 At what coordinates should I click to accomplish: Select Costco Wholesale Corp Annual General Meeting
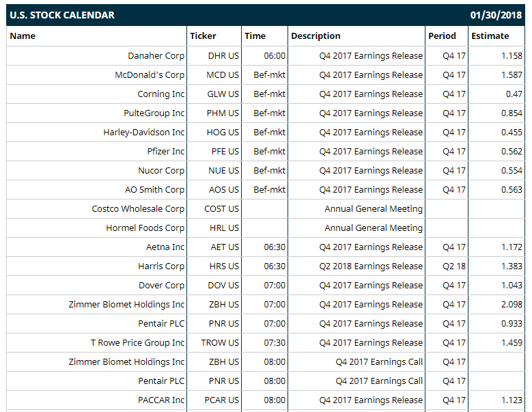click(374, 209)
